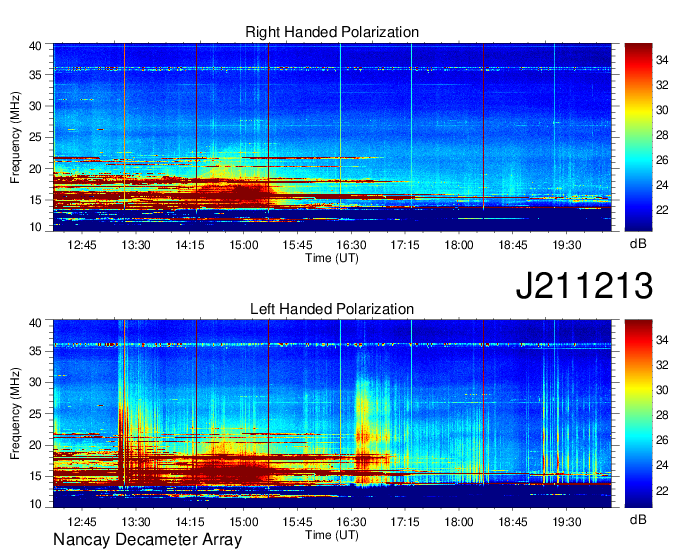
Task: Click the "22" value on Right Handed colorbar scale
Action: pyautogui.click(x=662, y=210)
